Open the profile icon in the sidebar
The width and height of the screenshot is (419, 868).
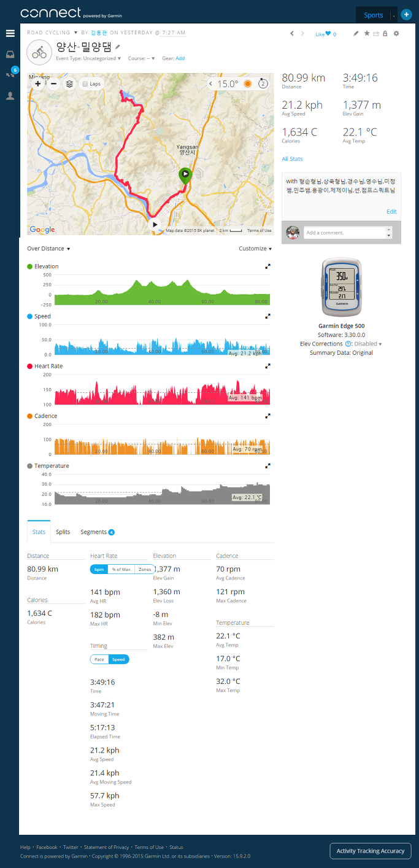point(10,96)
